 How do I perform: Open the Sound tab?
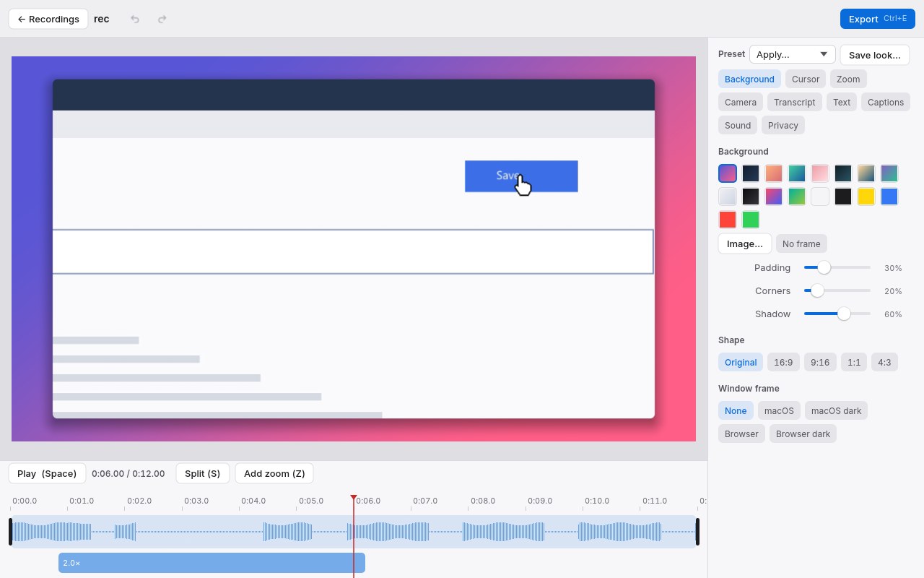(738, 125)
